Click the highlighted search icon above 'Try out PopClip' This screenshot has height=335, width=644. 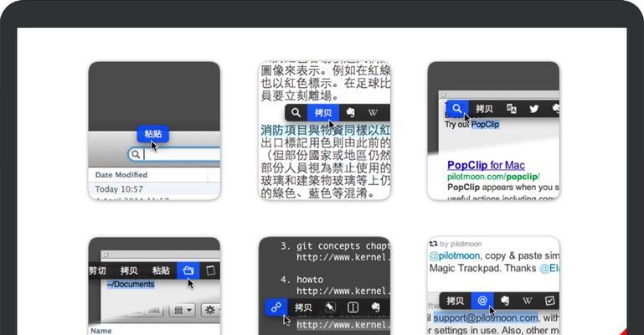pos(457,108)
